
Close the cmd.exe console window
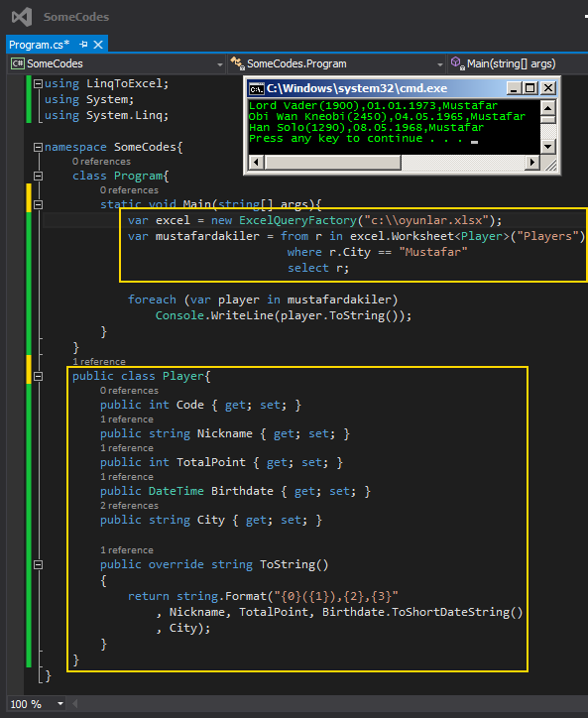click(x=547, y=88)
